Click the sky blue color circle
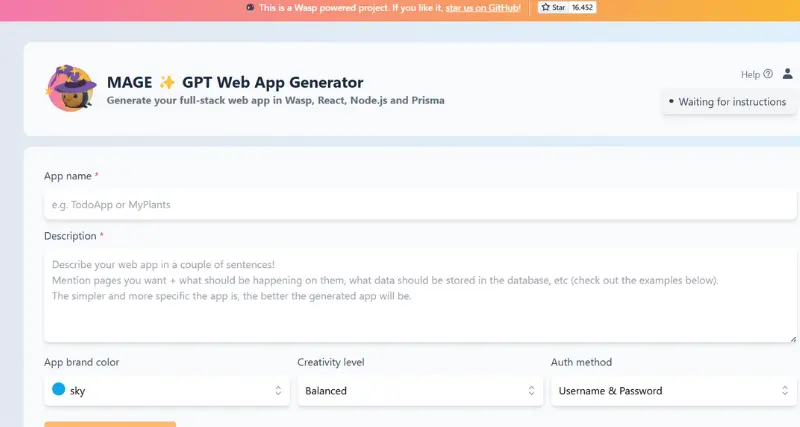This screenshot has width=800, height=427. click(x=58, y=390)
